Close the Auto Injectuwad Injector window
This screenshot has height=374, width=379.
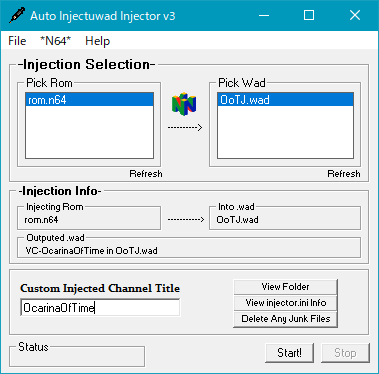pos(355,15)
